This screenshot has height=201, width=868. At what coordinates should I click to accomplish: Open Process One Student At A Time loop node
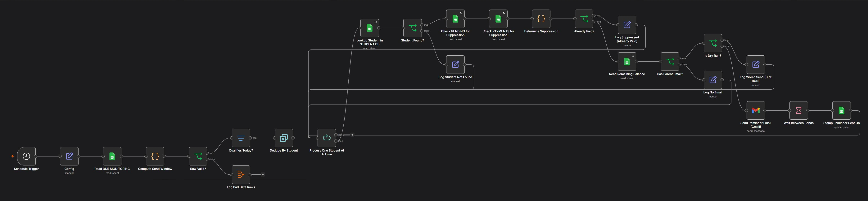coord(327,138)
